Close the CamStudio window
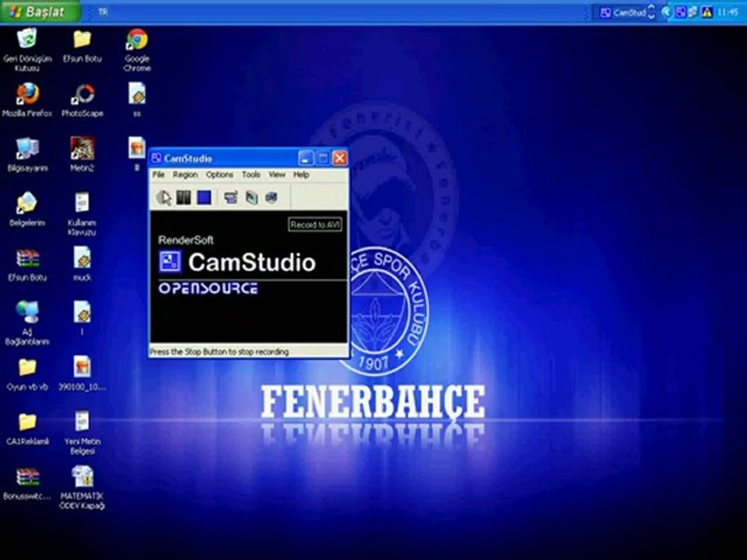The height and width of the screenshot is (560, 747). 340,158
